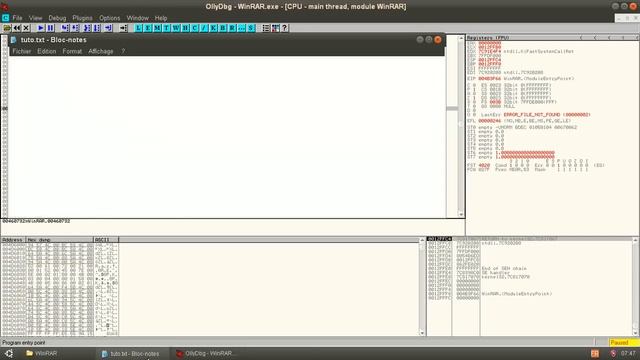Screen dimensions: 640x360
Task: Show the Memory map with the M button
Action: tap(157, 28)
